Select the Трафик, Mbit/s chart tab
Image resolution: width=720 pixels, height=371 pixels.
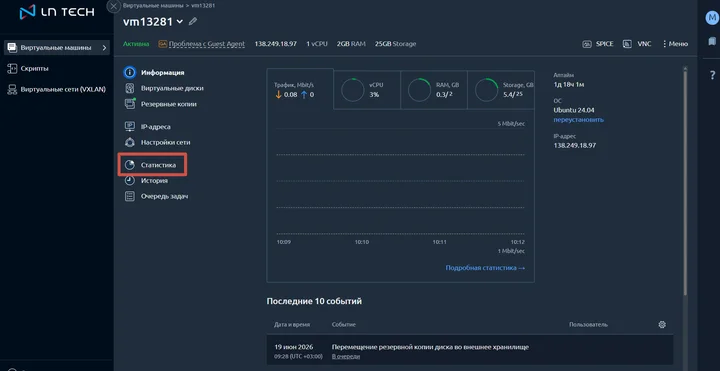pos(300,90)
